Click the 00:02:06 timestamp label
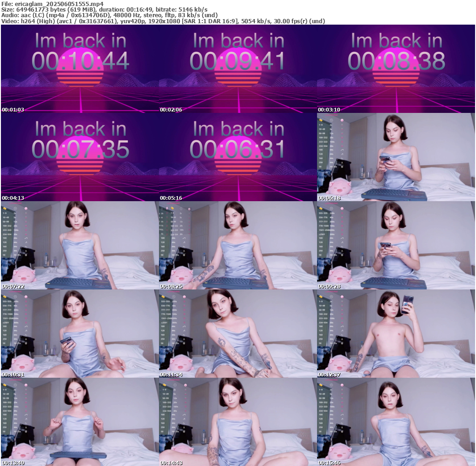476x466 pixels. (x=170, y=110)
